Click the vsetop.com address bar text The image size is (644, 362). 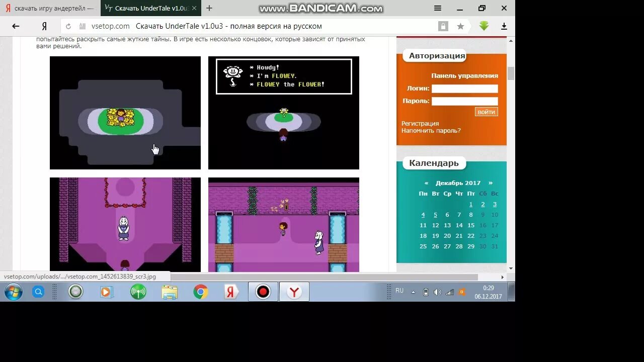[x=110, y=26]
